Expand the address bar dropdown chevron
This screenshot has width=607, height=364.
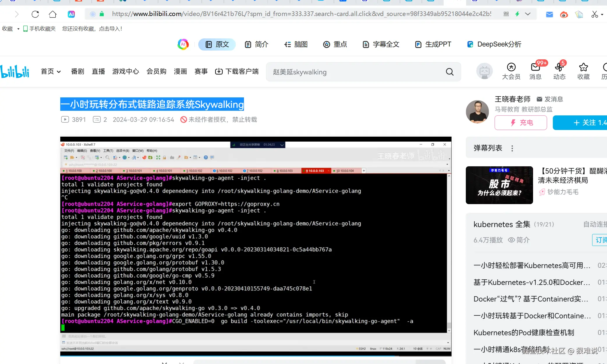528,14
